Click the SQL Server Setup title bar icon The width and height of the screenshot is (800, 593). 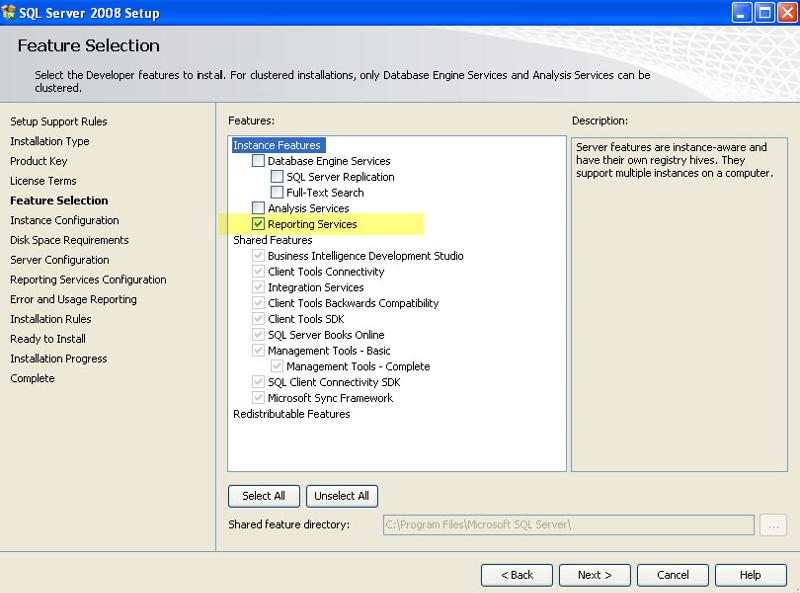pyautogui.click(x=9, y=12)
